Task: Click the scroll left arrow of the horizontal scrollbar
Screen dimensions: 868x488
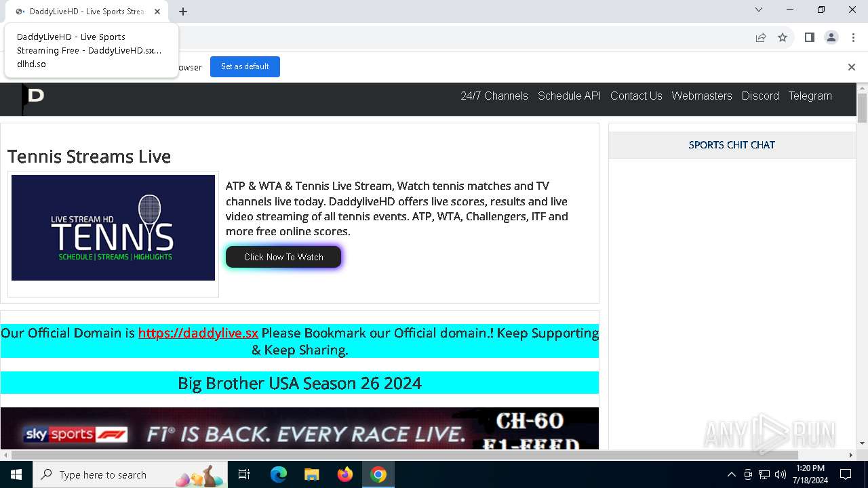Action: (5, 455)
